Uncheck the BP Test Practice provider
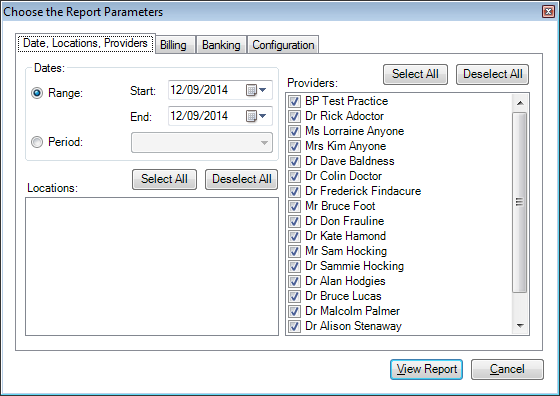This screenshot has height=396, width=560. [x=294, y=101]
